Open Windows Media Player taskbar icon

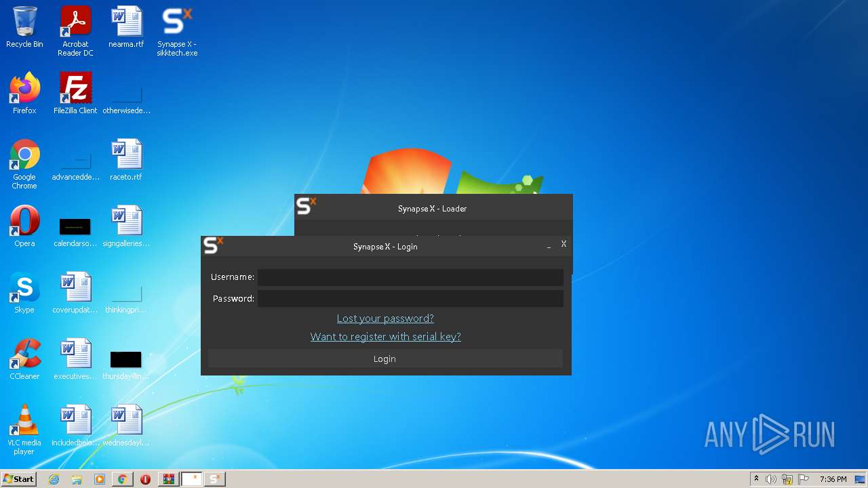click(100, 479)
